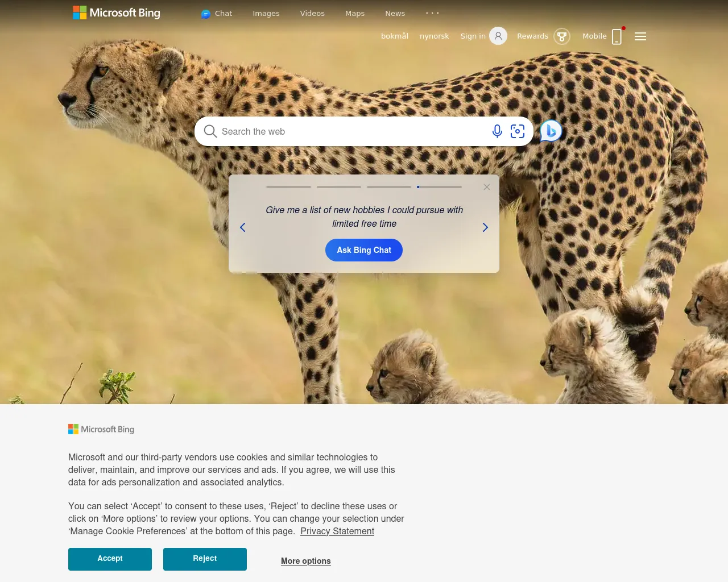The height and width of the screenshot is (582, 728).
Task: Click the magnifying glass search icon
Action: click(210, 131)
